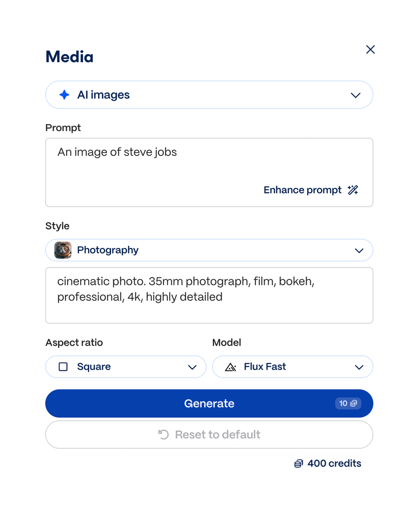The image size is (420, 513).
Task: Click the Enhance prompt link
Action: pyautogui.click(x=302, y=189)
